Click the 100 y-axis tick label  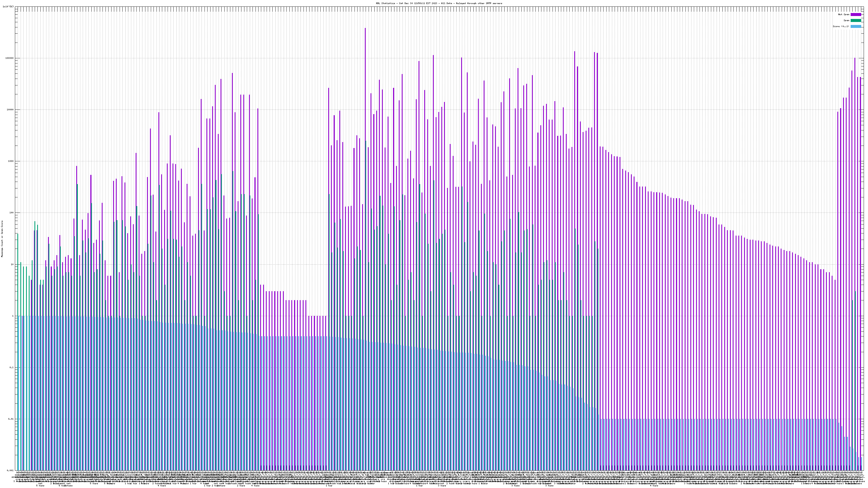point(12,213)
